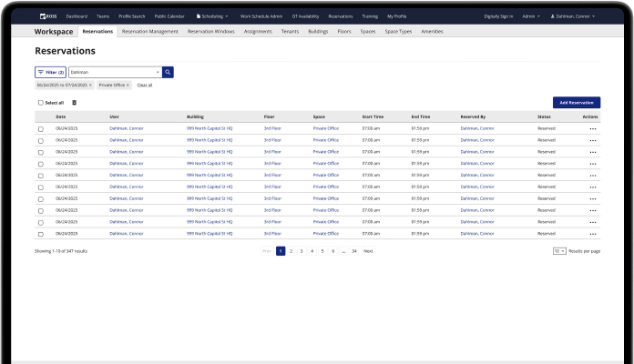Screen dimensions: 634x364
Task: Click the blue search magnifier button
Action: (x=168, y=71)
